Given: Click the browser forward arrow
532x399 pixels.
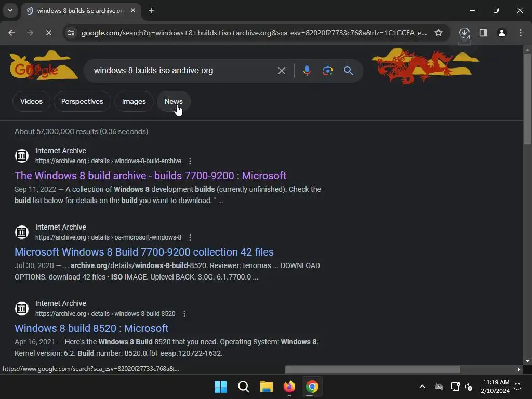Looking at the screenshot, I should 30,33.
